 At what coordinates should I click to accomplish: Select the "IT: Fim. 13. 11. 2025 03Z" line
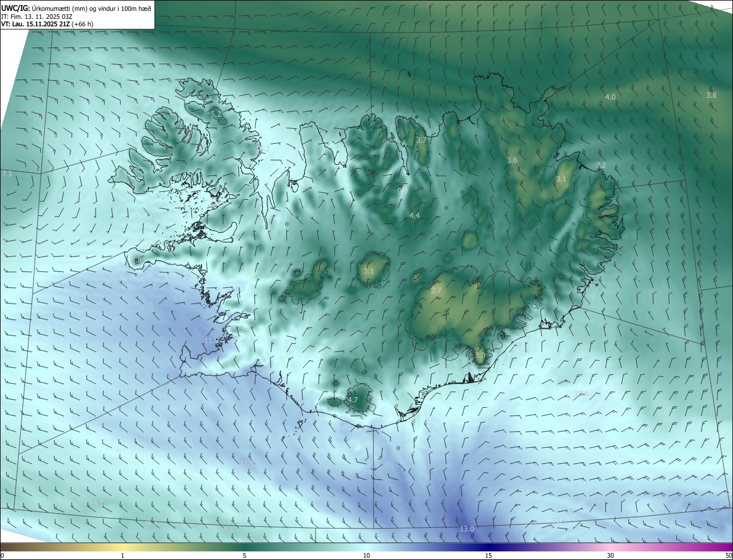37,16
